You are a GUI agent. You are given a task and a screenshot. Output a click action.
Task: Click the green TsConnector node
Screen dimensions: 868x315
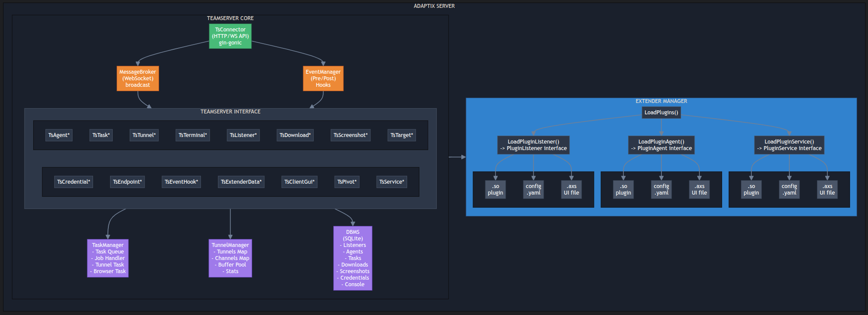click(230, 36)
